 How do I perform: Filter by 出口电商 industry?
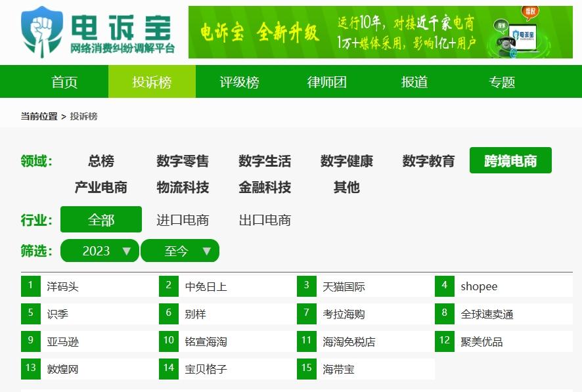pyautogui.click(x=265, y=219)
